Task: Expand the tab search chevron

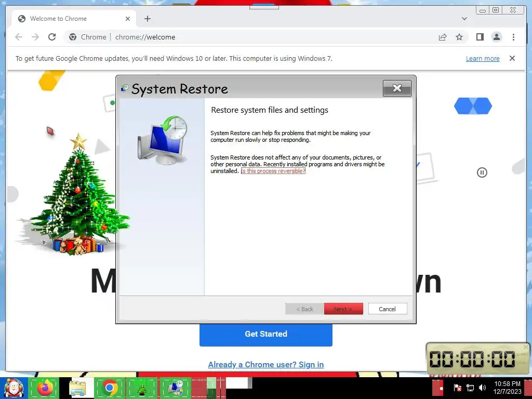Action: [x=464, y=19]
